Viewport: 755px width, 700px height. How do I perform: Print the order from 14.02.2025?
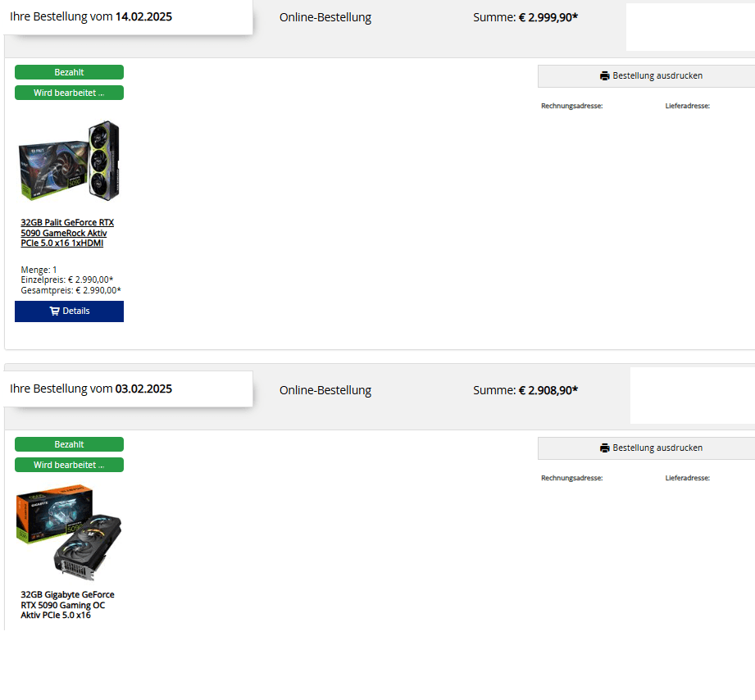[646, 76]
